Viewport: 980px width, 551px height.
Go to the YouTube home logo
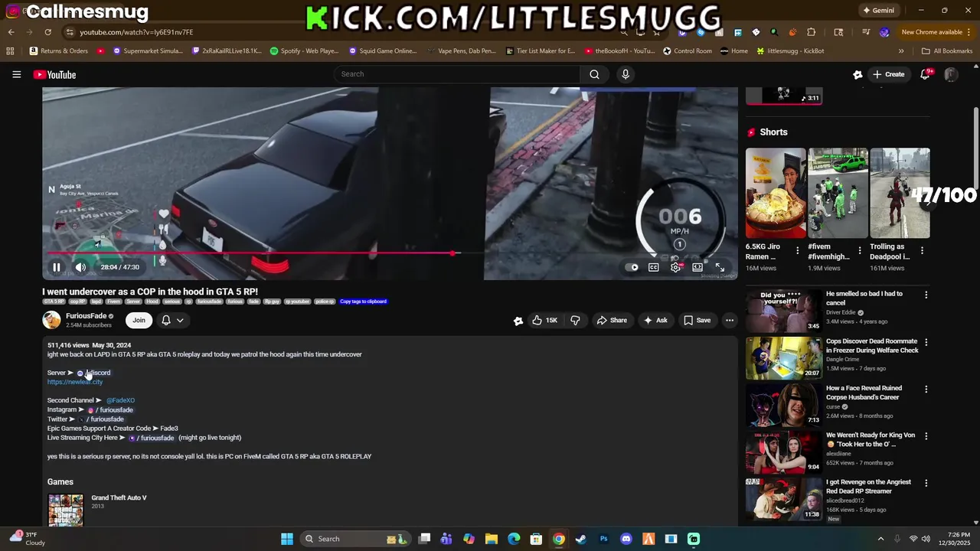(x=54, y=74)
